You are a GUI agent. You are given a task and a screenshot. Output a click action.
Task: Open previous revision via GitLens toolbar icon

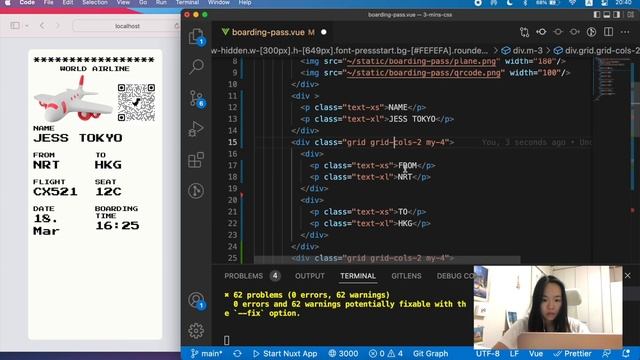(541, 32)
